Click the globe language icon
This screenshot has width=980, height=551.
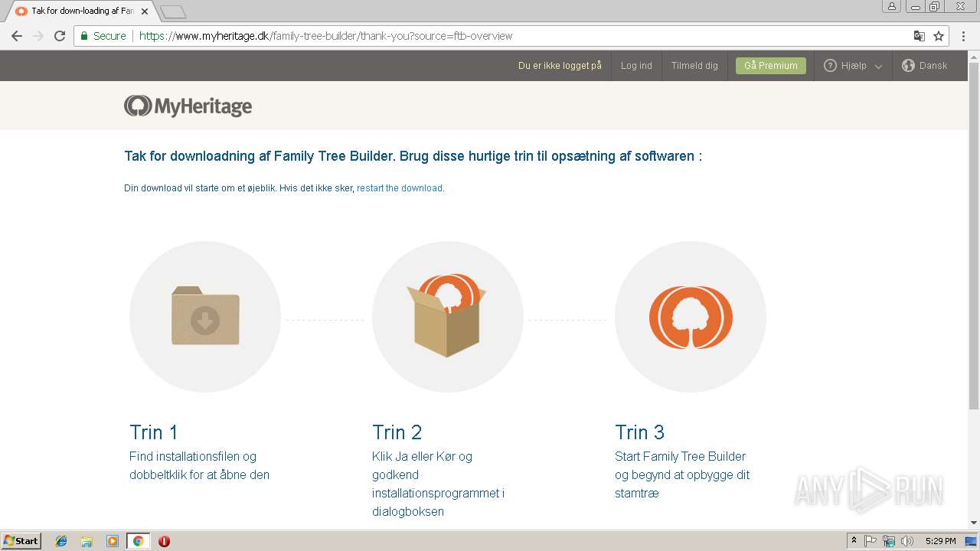pyautogui.click(x=908, y=66)
